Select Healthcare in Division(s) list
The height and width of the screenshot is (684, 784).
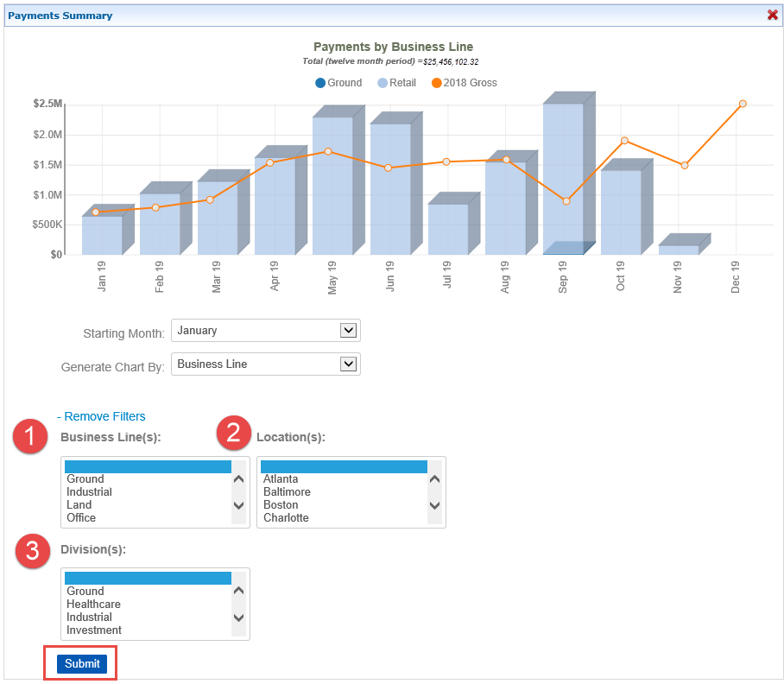93,605
